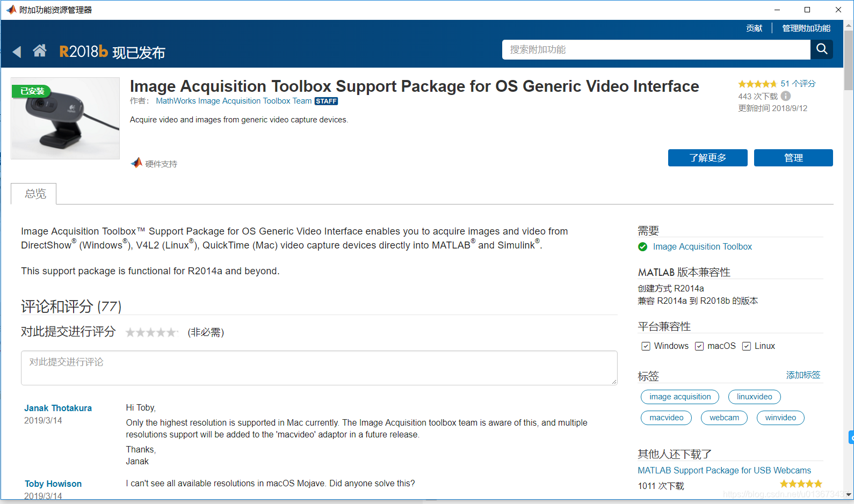Click the MATLAB logo in title bar
This screenshot has width=854, height=504.
(x=11, y=10)
